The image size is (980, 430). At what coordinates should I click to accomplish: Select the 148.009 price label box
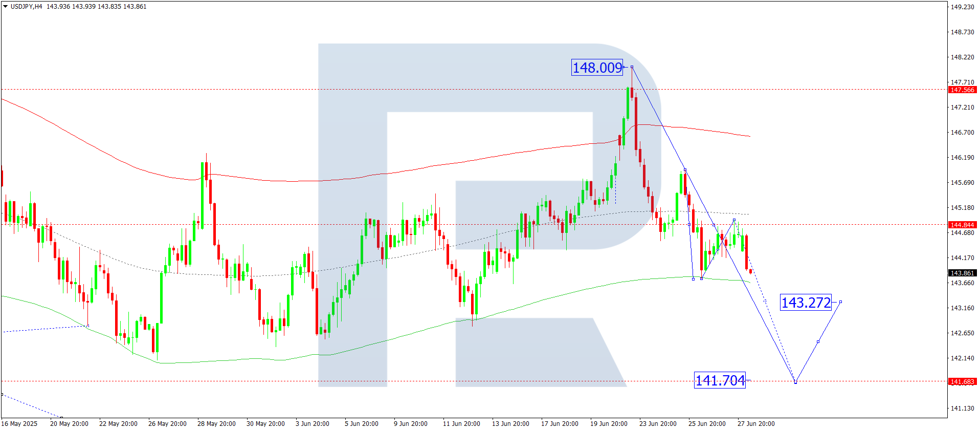click(597, 68)
